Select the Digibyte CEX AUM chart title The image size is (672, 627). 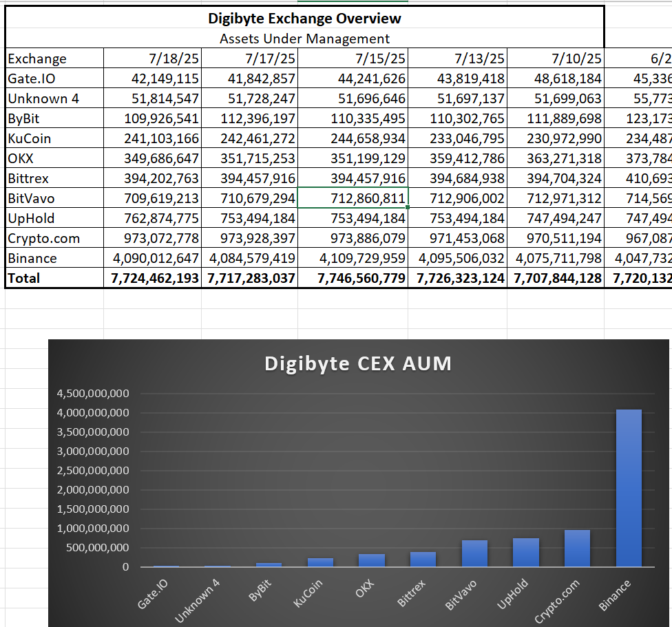pyautogui.click(x=358, y=364)
